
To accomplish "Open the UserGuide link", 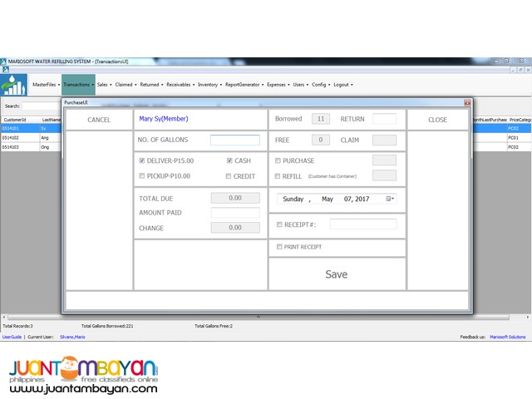I will 12,337.
